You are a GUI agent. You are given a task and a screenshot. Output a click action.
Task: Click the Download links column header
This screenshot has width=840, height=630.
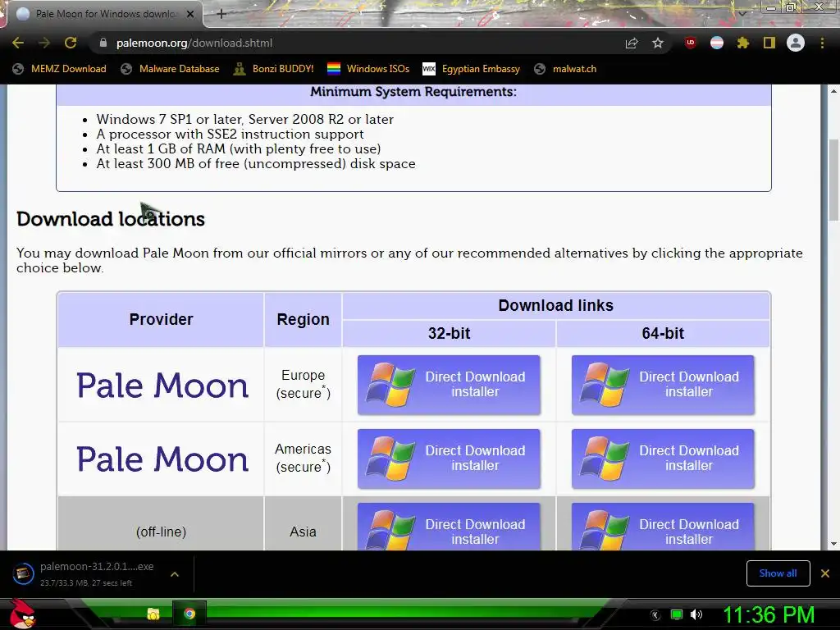coord(555,305)
